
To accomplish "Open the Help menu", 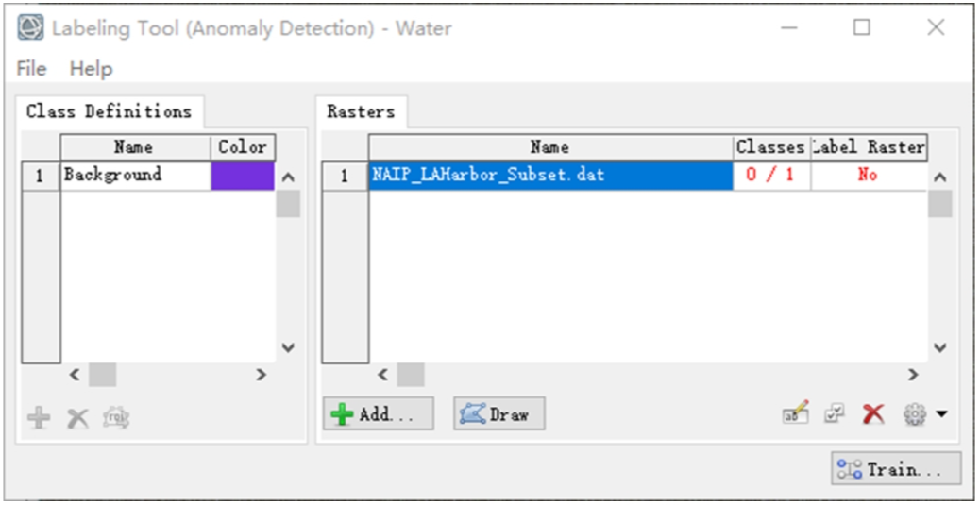I will pyautogui.click(x=92, y=68).
